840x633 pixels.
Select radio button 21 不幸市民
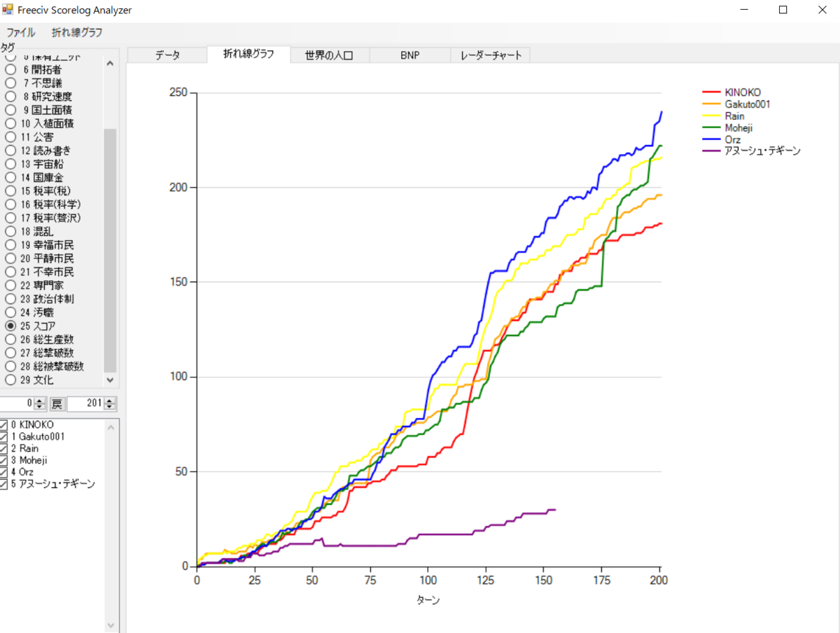pos(10,272)
